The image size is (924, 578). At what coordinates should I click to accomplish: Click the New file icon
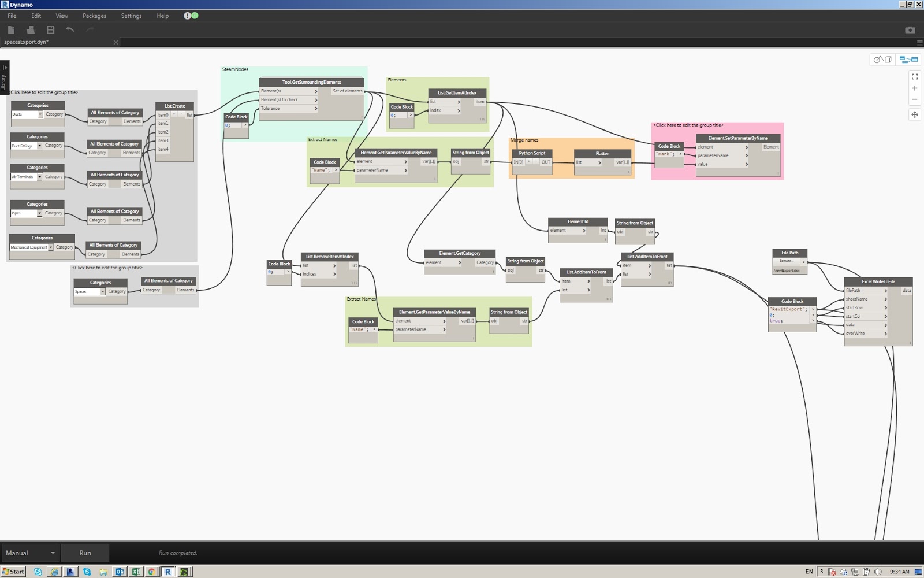(11, 29)
